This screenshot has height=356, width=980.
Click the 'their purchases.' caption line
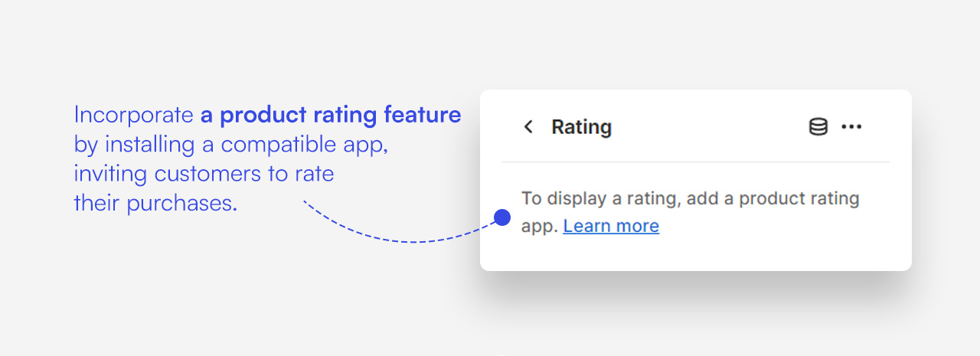pos(155,203)
